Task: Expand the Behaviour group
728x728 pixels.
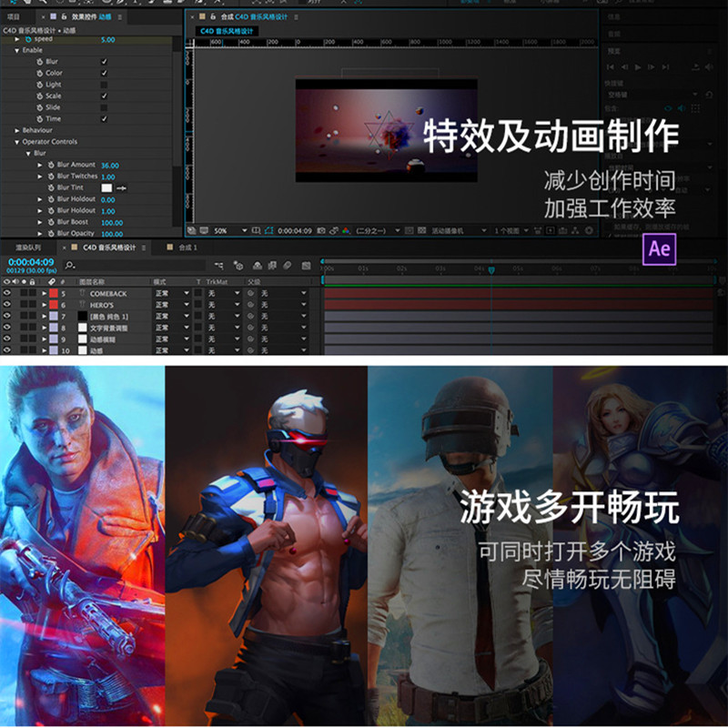Action: [16, 130]
